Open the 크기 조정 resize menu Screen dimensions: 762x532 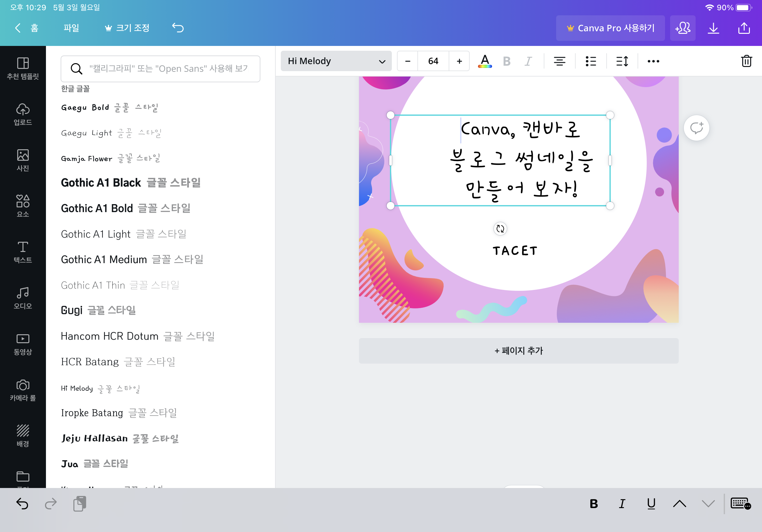pyautogui.click(x=127, y=28)
